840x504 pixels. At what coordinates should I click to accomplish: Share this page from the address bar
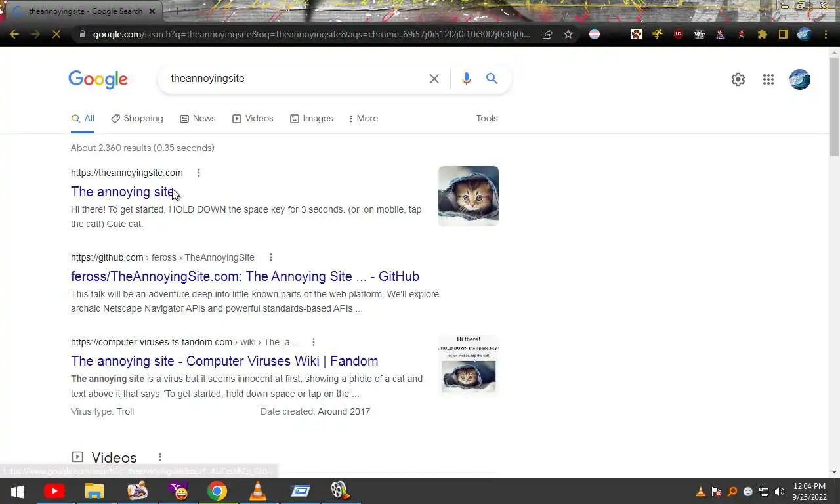(547, 34)
